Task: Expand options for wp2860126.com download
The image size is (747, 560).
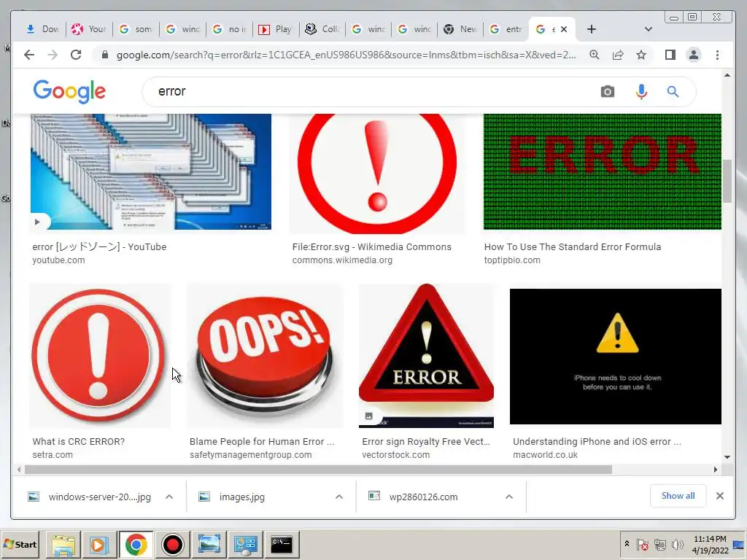Action: pos(508,497)
